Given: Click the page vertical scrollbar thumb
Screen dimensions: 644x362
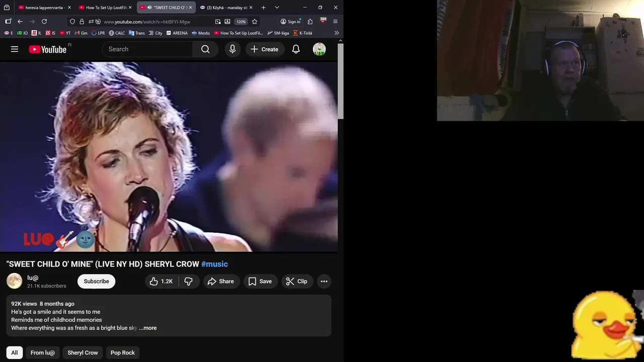Looking at the screenshot, I should coord(341,81).
